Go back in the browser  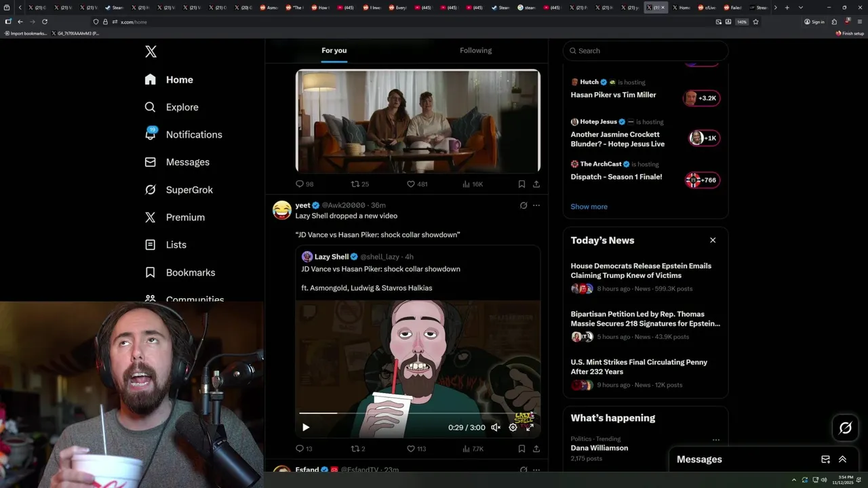click(x=20, y=22)
